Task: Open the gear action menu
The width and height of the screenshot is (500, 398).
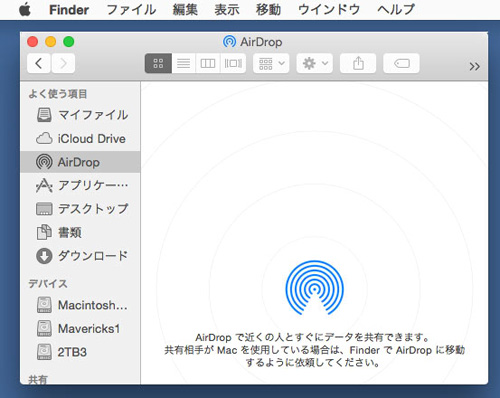Action: coord(315,63)
